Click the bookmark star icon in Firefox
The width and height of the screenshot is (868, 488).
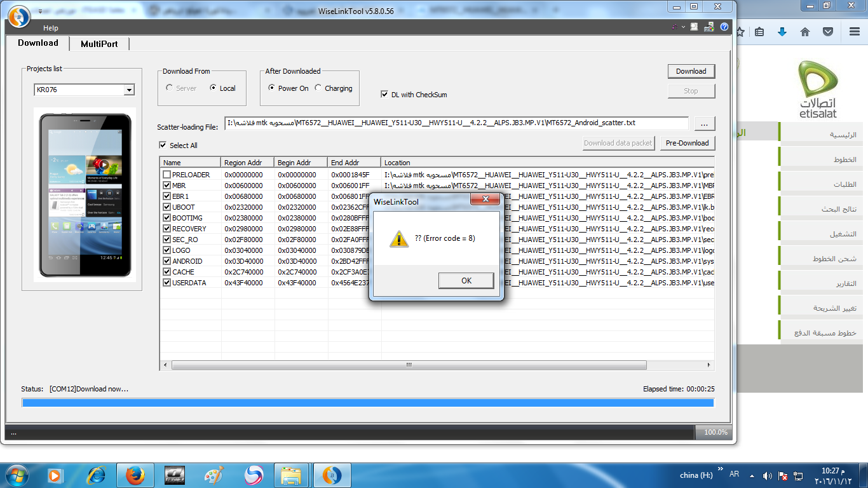tap(740, 32)
